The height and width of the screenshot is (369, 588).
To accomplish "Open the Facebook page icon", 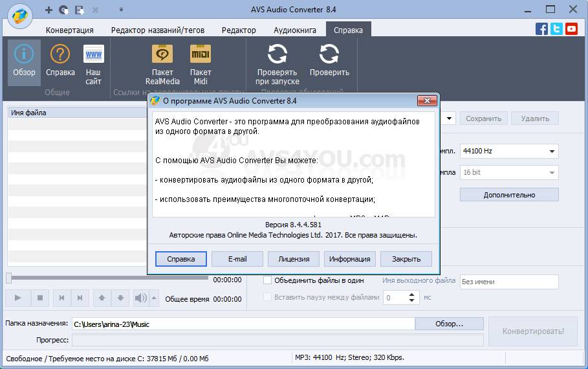I will click(542, 28).
